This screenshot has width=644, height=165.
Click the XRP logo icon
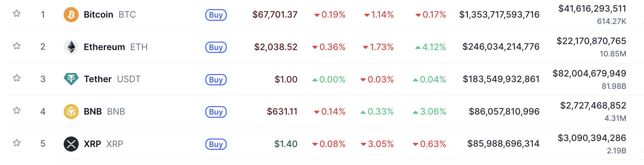[x=71, y=144]
